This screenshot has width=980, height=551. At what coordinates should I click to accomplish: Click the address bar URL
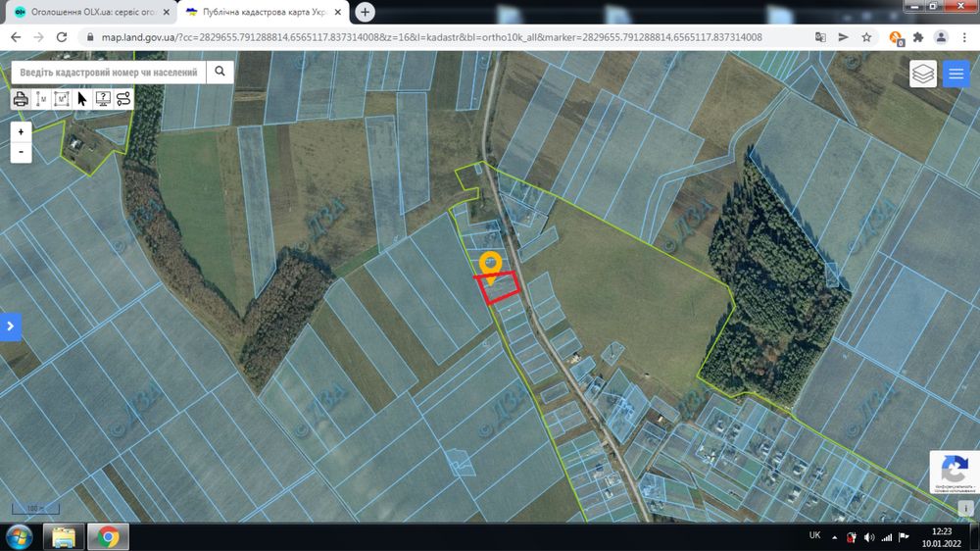432,37
